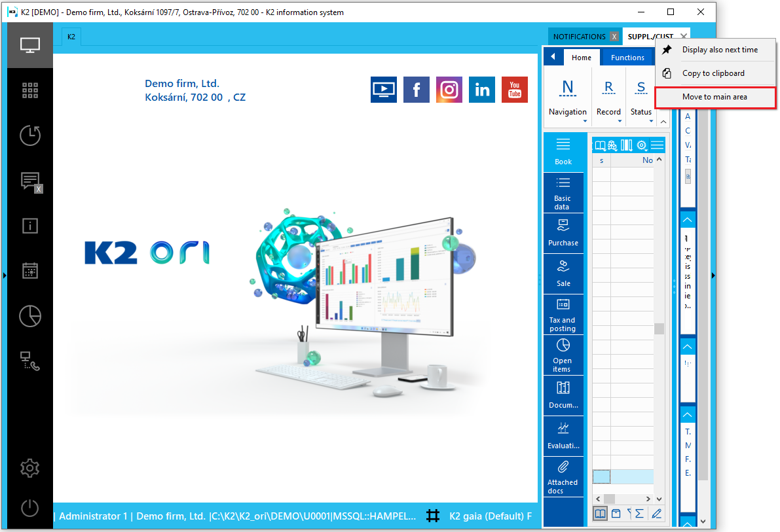
Task: Click the back arrow left of Home tab
Action: coord(553,57)
